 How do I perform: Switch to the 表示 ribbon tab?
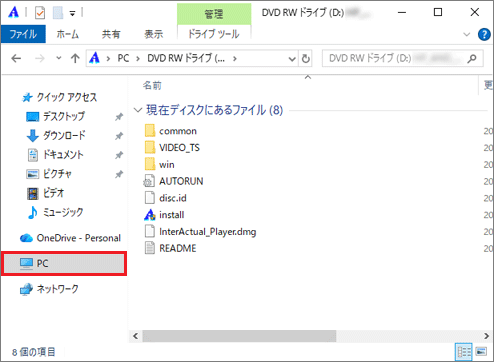click(x=154, y=34)
